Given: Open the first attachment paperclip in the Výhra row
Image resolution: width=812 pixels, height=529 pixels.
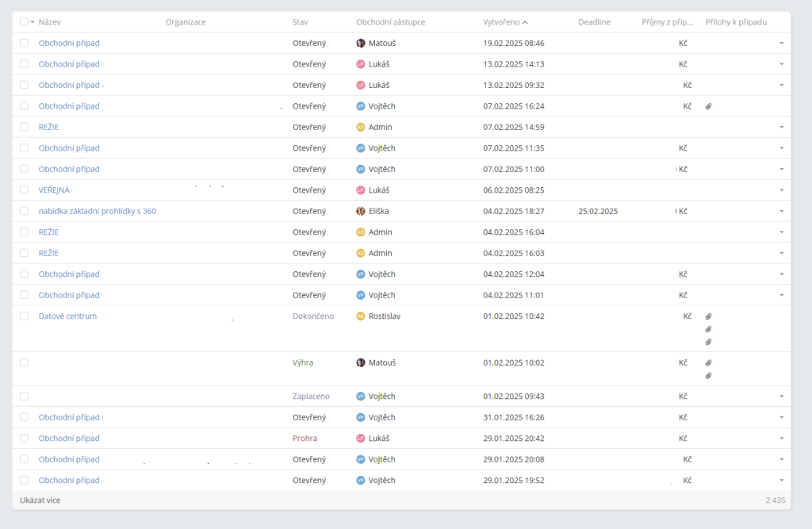Looking at the screenshot, I should tap(708, 362).
